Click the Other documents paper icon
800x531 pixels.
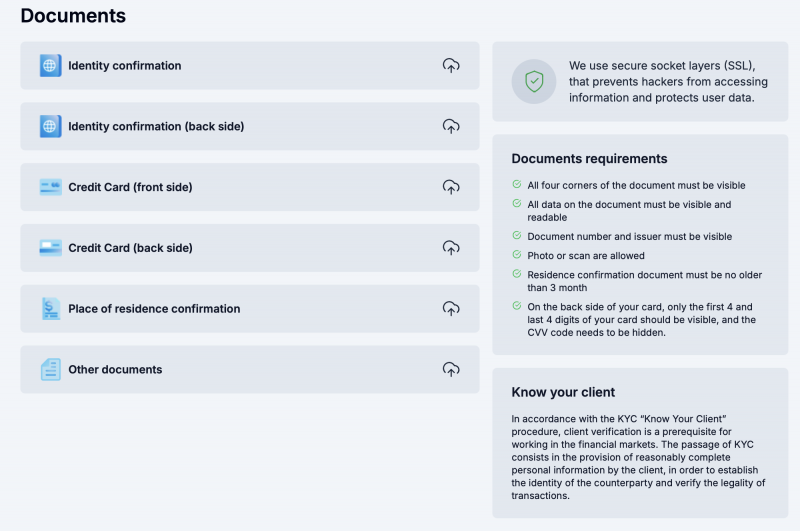(x=51, y=369)
